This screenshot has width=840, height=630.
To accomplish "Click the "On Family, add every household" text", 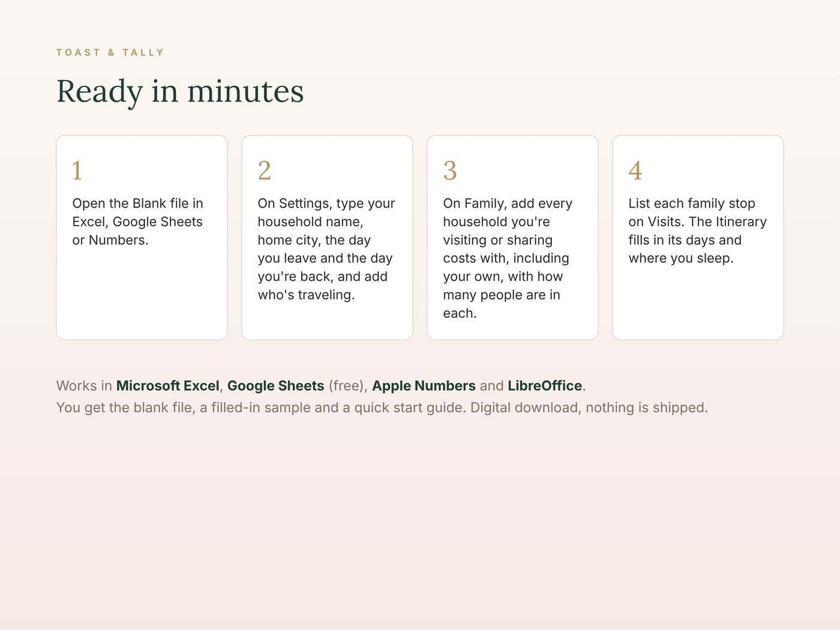I will tap(508, 258).
